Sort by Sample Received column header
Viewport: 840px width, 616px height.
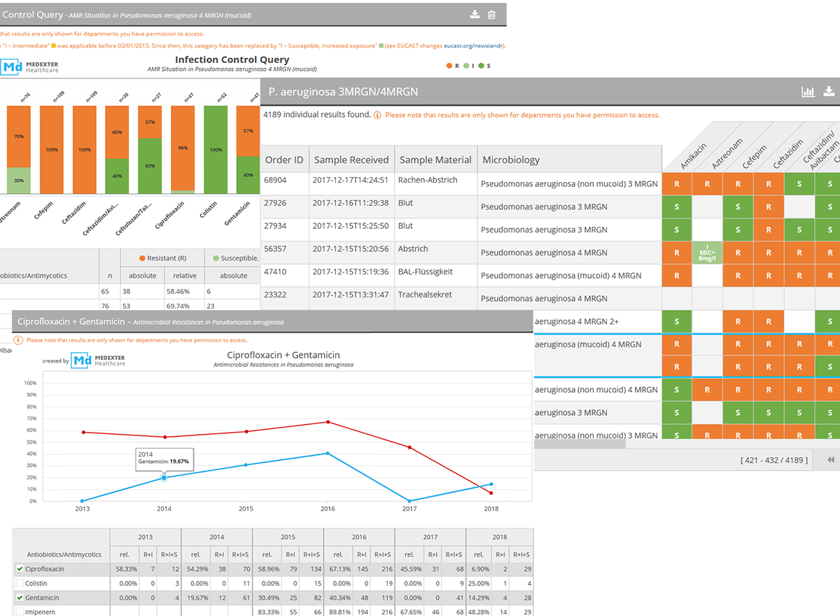coord(351,160)
